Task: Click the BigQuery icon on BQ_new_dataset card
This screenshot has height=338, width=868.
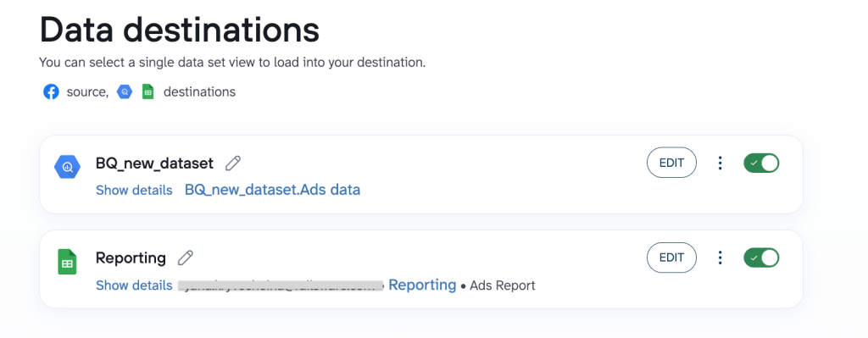Action: 68,167
